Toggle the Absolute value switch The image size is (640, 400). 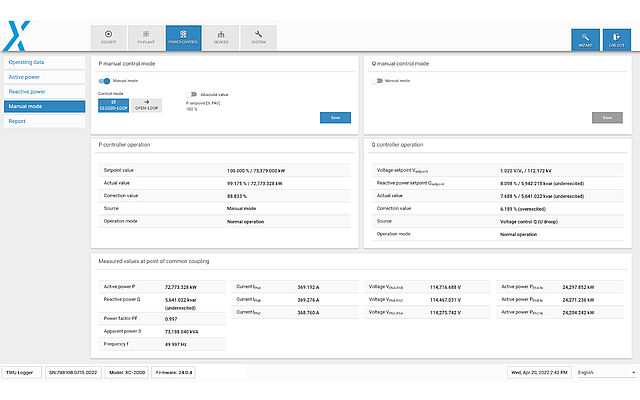coord(191,94)
